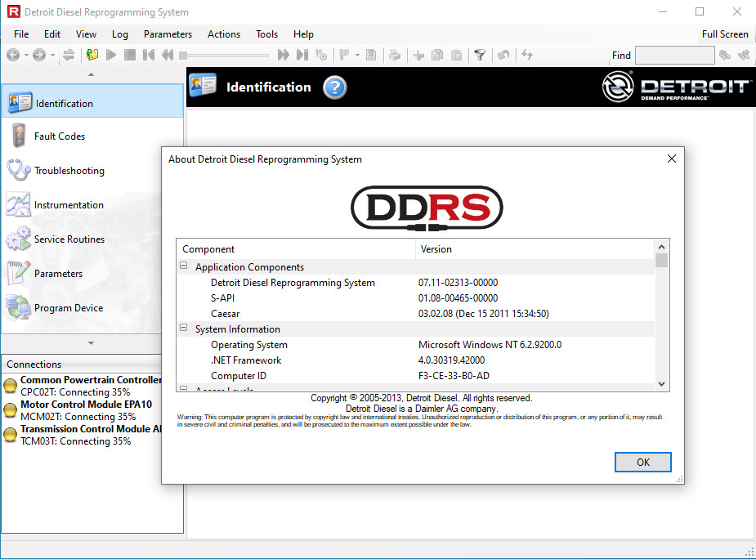Click the blue help question mark icon
The height and width of the screenshot is (559, 756).
(335, 87)
